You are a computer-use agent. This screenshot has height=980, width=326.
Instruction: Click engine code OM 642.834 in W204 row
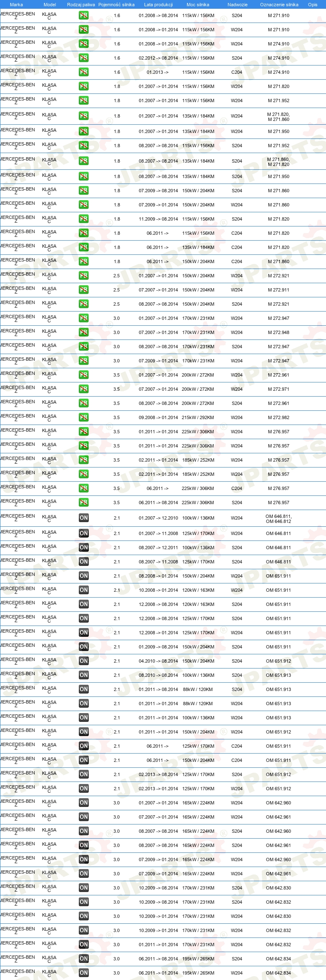click(x=278, y=973)
